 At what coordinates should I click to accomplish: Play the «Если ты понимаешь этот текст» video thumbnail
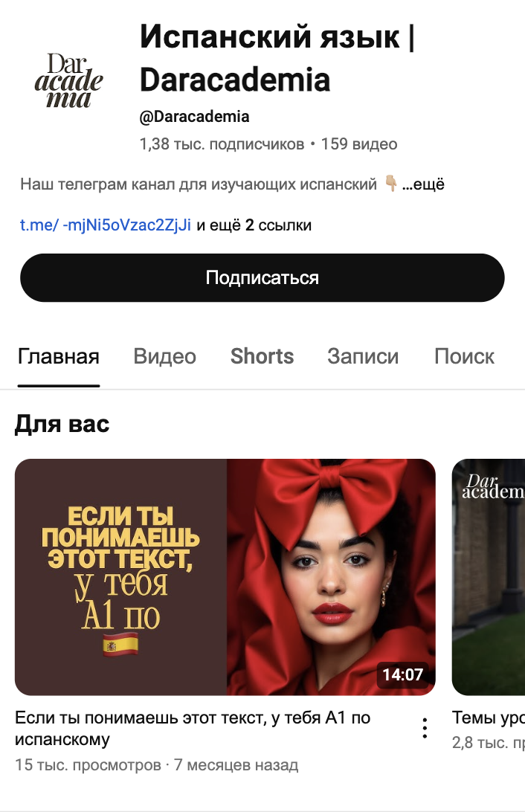tap(225, 577)
